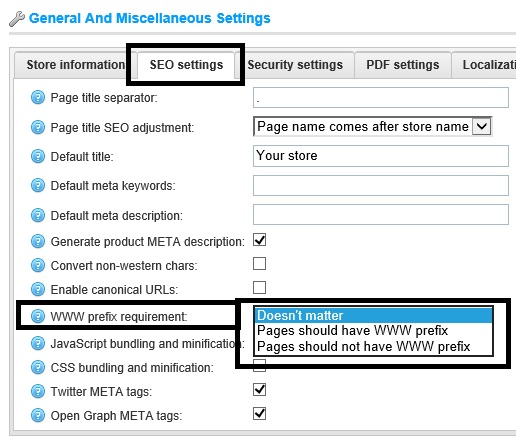Focus the Default meta description field
This screenshot has width=516, height=441.
[x=381, y=215]
